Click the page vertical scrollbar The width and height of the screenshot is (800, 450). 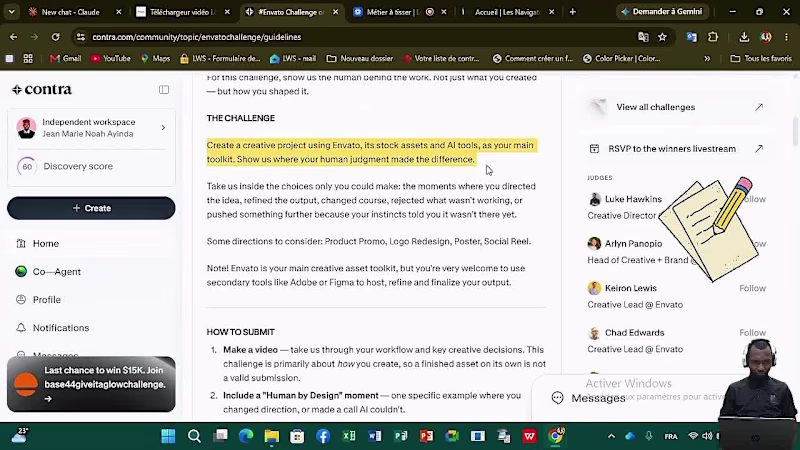coord(795,131)
